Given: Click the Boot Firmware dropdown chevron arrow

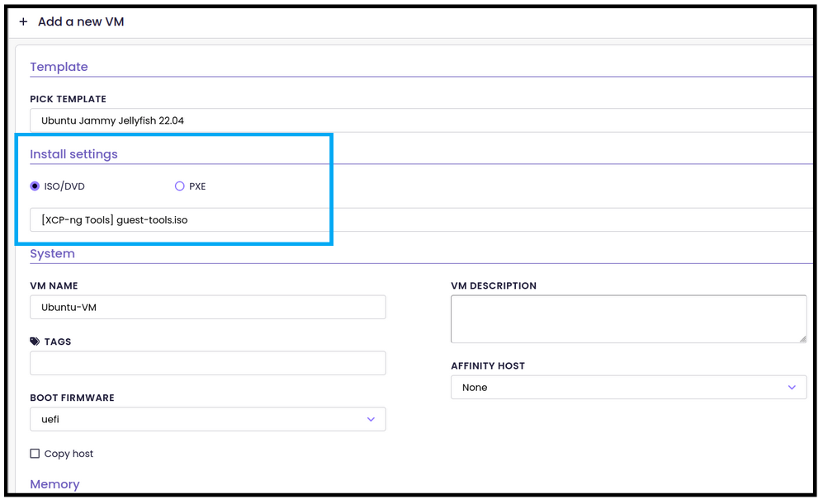Looking at the screenshot, I should [371, 420].
